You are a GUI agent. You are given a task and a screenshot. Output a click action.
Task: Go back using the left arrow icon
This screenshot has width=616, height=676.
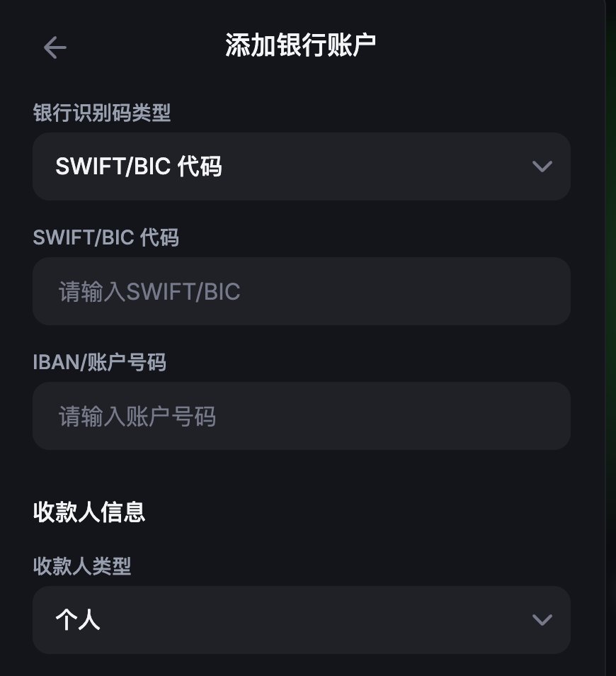55,47
